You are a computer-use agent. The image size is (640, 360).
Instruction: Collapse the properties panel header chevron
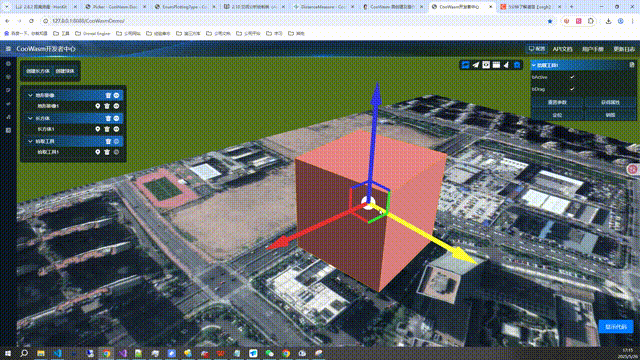tap(534, 65)
